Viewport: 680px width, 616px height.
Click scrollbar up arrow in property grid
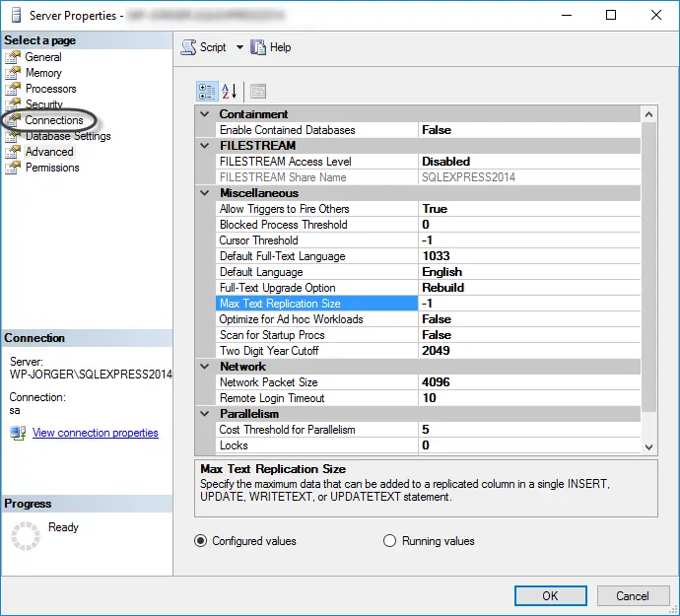(x=648, y=114)
